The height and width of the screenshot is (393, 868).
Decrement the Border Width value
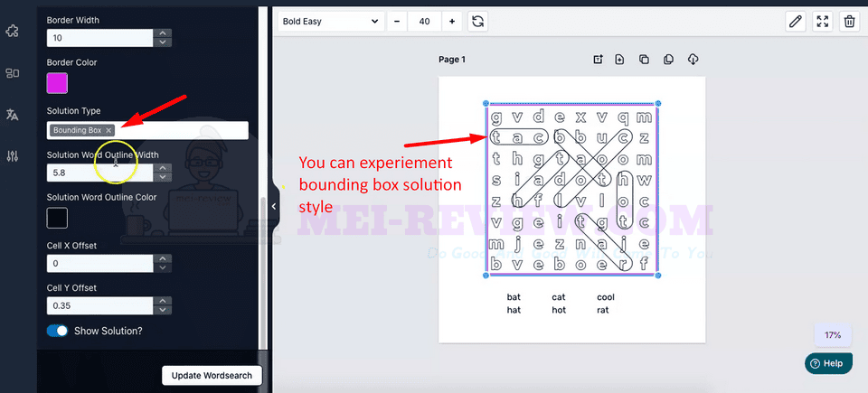click(162, 42)
